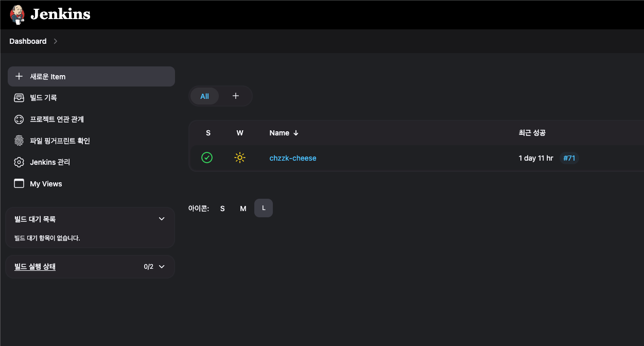The width and height of the screenshot is (644, 346).
Task: Open the Jenkins home title link
Action: click(x=60, y=14)
